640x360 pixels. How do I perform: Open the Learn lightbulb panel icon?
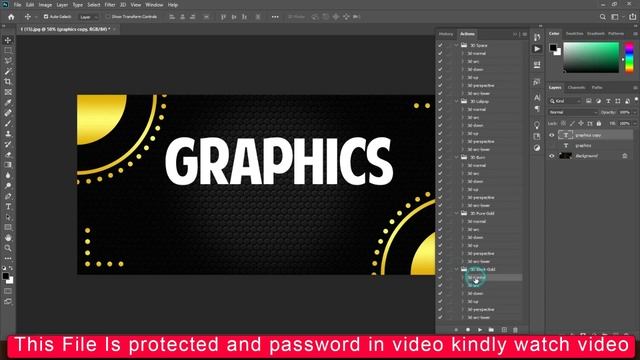coord(537,124)
